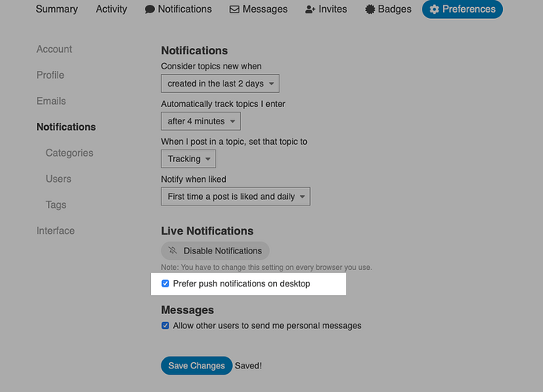Viewport: 543px width, 392px height.
Task: Open the Tags notification settings
Action: pos(56,205)
